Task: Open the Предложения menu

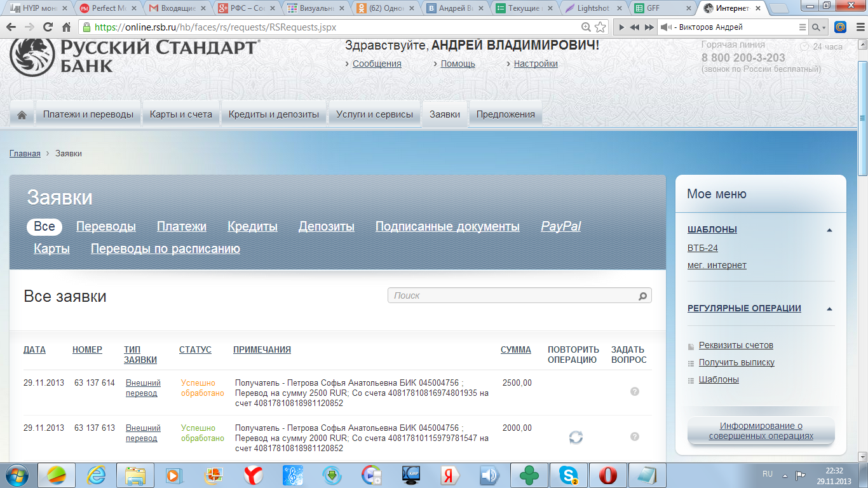Action: coord(506,115)
